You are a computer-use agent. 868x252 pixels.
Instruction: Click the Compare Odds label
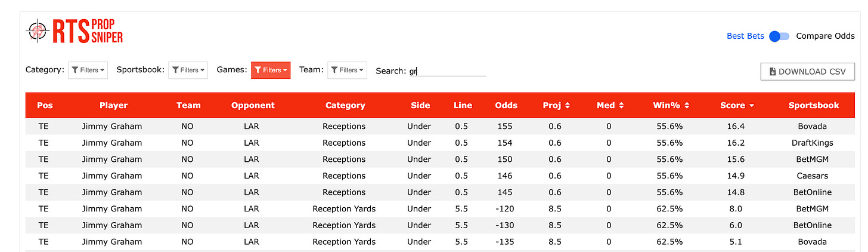(826, 36)
